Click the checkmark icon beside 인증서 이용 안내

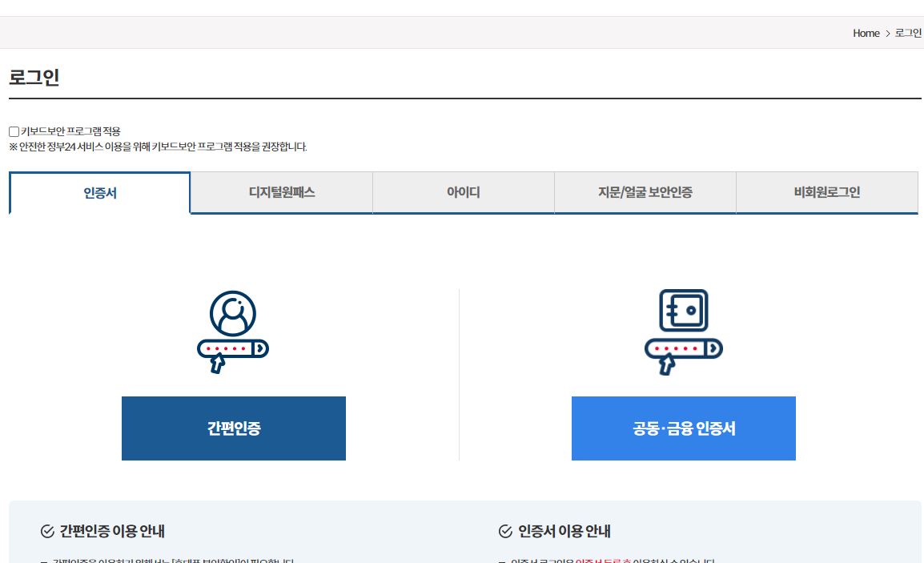(x=504, y=530)
